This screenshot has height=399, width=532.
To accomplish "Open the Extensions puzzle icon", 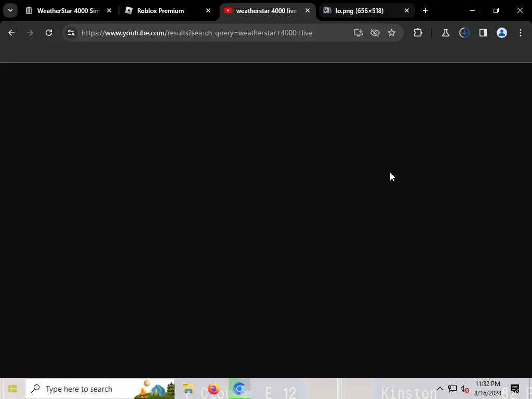I will click(x=418, y=33).
